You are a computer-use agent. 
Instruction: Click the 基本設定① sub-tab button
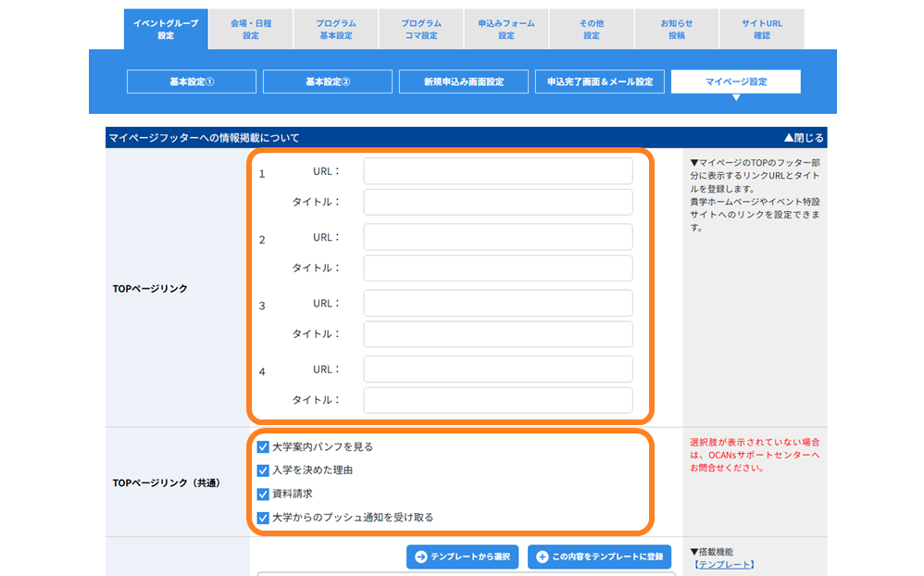(x=192, y=81)
